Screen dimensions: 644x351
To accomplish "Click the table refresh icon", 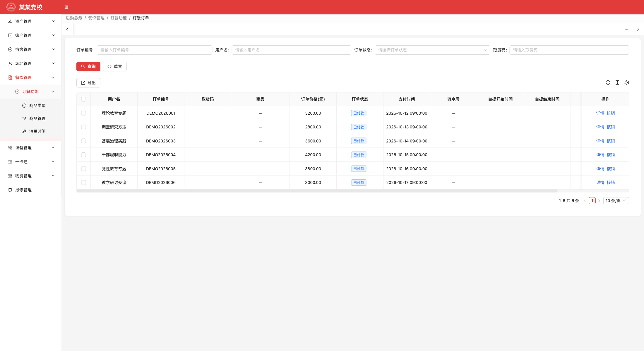I will (608, 83).
